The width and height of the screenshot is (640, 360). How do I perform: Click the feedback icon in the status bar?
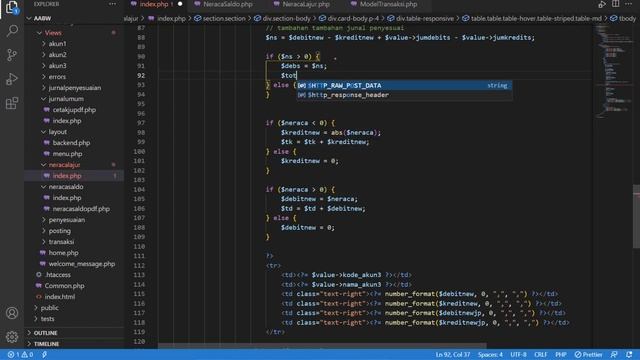(614, 355)
